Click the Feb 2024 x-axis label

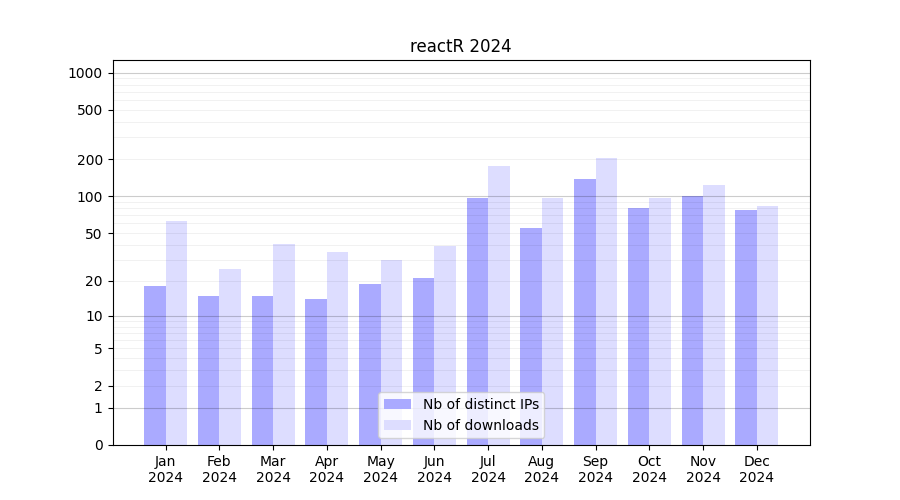tap(219, 469)
